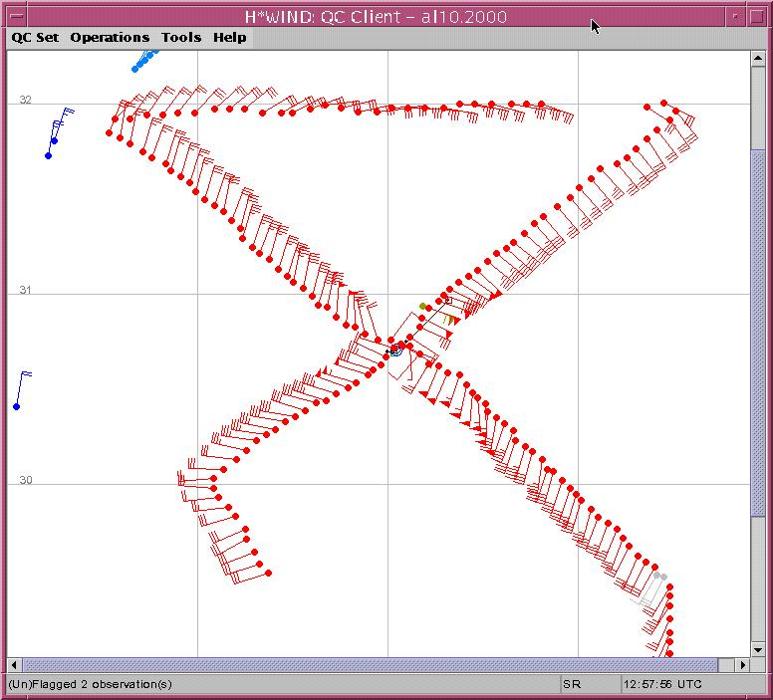This screenshot has height=700, width=773.
Task: Open the QC Set menu
Action: coord(35,38)
